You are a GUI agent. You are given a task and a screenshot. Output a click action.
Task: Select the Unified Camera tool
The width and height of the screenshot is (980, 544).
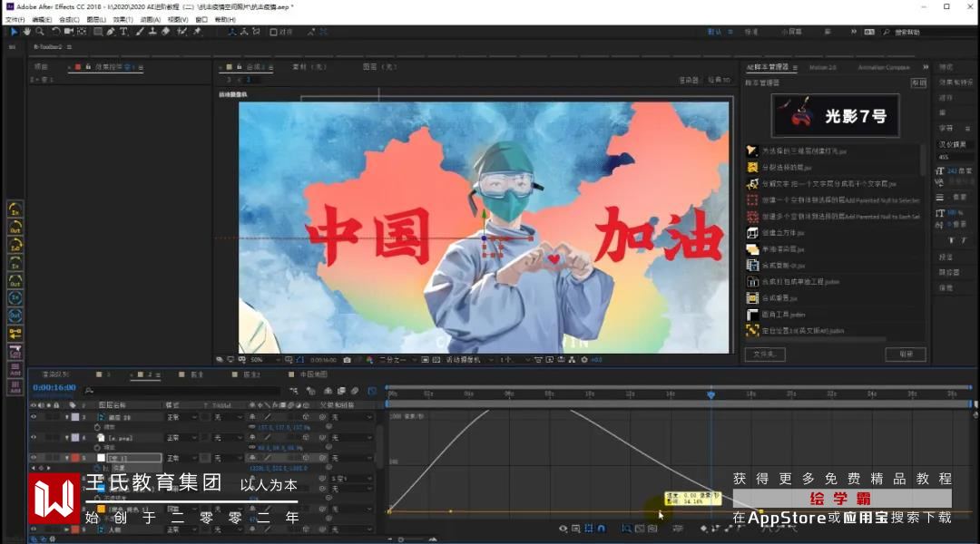point(69,31)
